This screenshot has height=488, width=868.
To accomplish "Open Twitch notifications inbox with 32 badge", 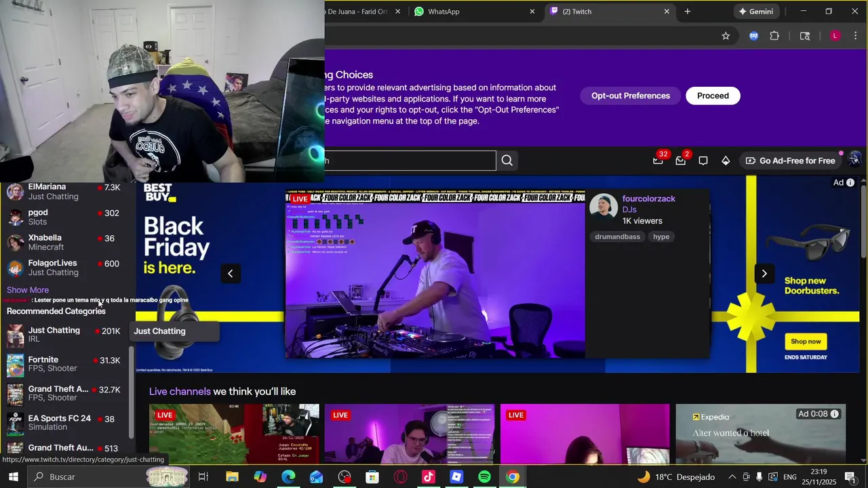I will 658,160.
